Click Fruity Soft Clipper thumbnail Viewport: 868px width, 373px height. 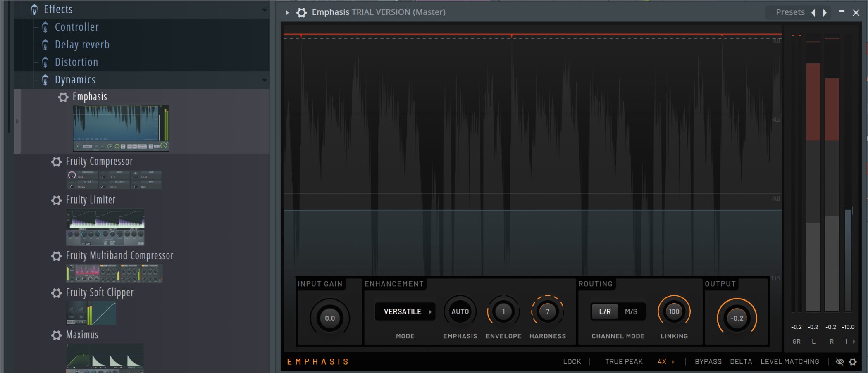91,313
